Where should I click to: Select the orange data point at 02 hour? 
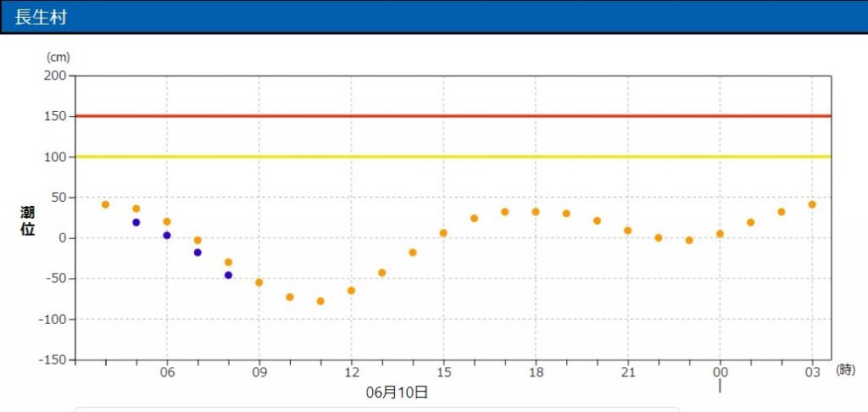[782, 212]
